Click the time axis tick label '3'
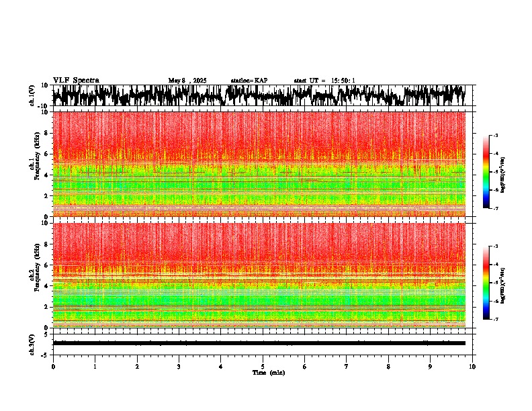 pyautogui.click(x=179, y=367)
